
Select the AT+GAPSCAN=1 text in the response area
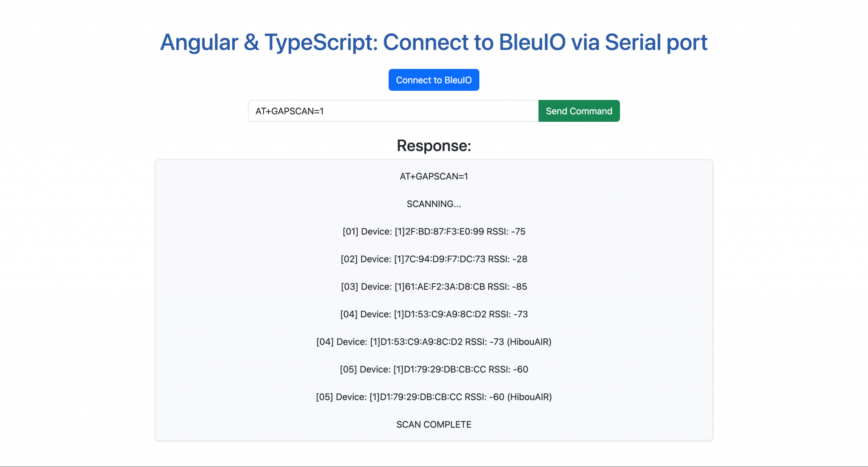pyautogui.click(x=434, y=176)
